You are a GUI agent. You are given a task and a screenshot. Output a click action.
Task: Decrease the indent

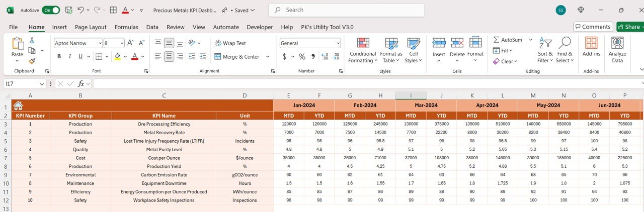193,57
